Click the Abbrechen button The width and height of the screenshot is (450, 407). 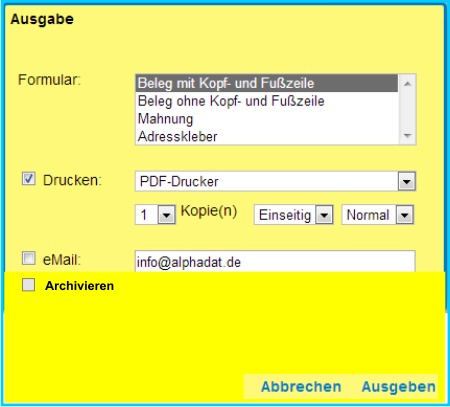pos(301,387)
